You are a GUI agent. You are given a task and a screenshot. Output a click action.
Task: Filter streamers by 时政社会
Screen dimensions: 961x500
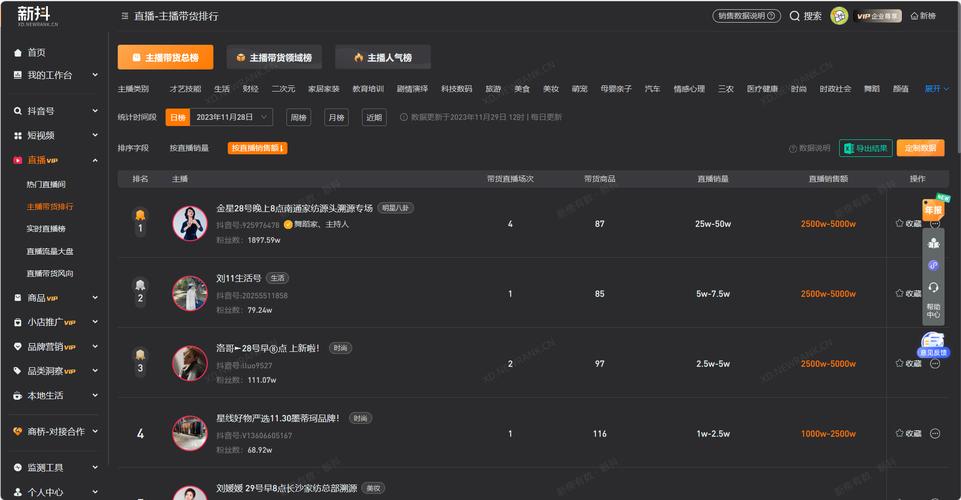(835, 89)
